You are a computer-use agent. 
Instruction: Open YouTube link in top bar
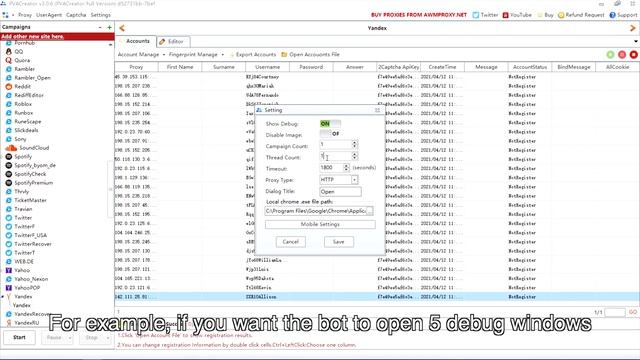point(517,15)
